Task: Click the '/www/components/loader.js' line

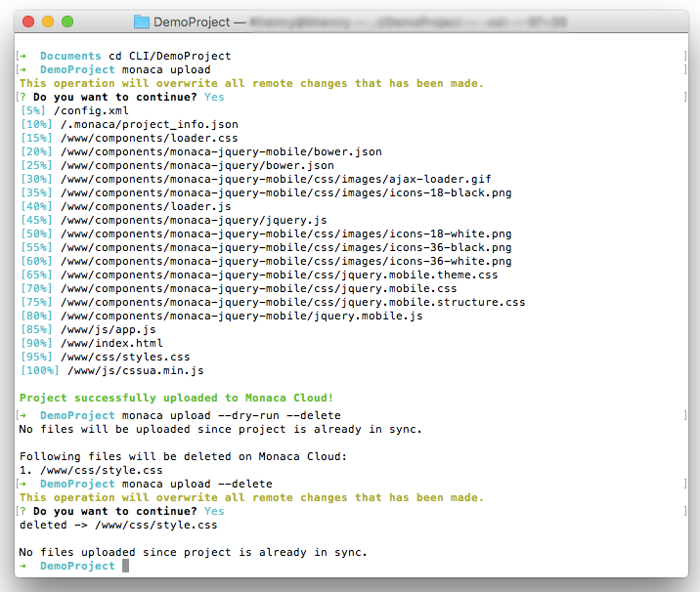Action: pos(126,206)
